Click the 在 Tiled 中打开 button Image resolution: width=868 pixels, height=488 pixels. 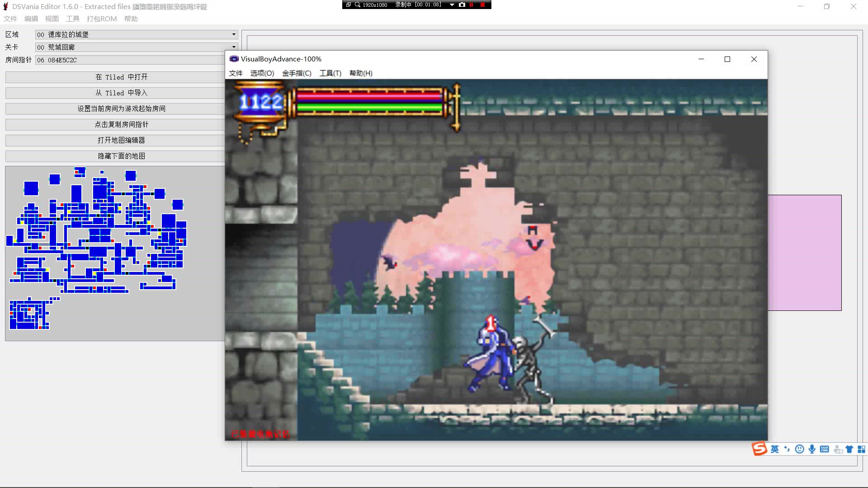click(121, 77)
